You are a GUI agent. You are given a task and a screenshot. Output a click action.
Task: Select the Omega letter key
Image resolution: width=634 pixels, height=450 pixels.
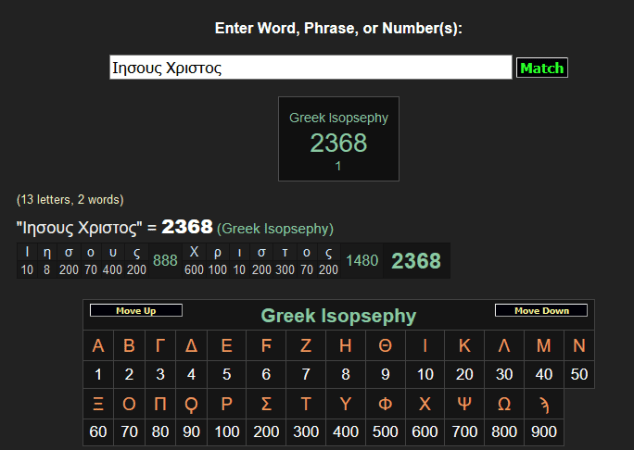pyautogui.click(x=504, y=403)
